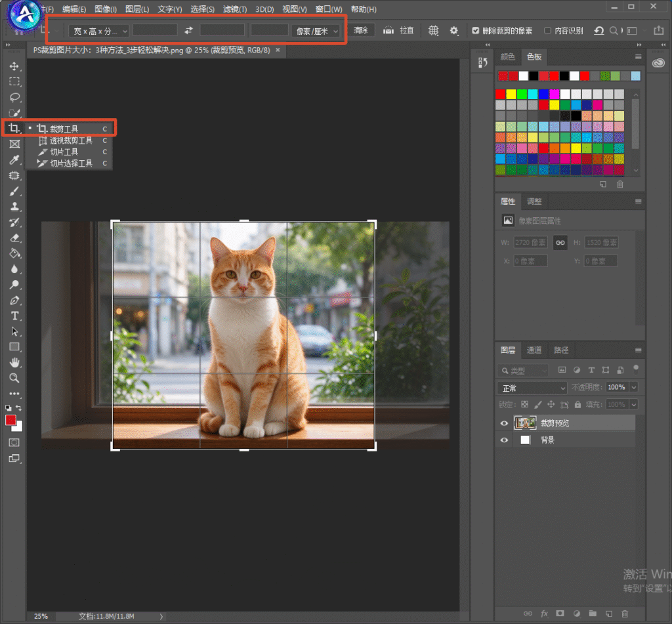Image resolution: width=672 pixels, height=624 pixels.
Task: Open the Edit Toolbar ellipsis
Action: 14,394
